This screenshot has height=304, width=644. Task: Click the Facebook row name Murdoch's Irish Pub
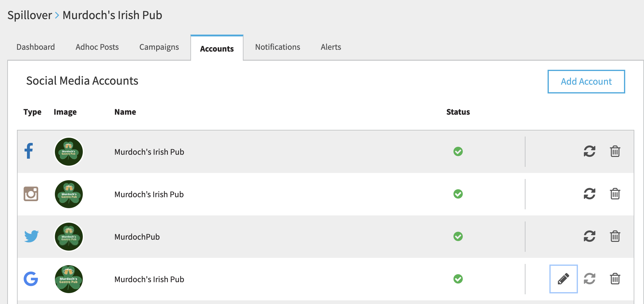(149, 152)
